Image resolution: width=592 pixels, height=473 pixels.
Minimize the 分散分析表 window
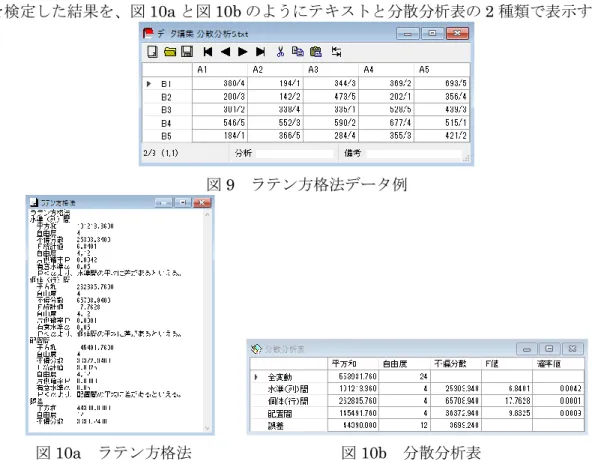click(x=527, y=349)
